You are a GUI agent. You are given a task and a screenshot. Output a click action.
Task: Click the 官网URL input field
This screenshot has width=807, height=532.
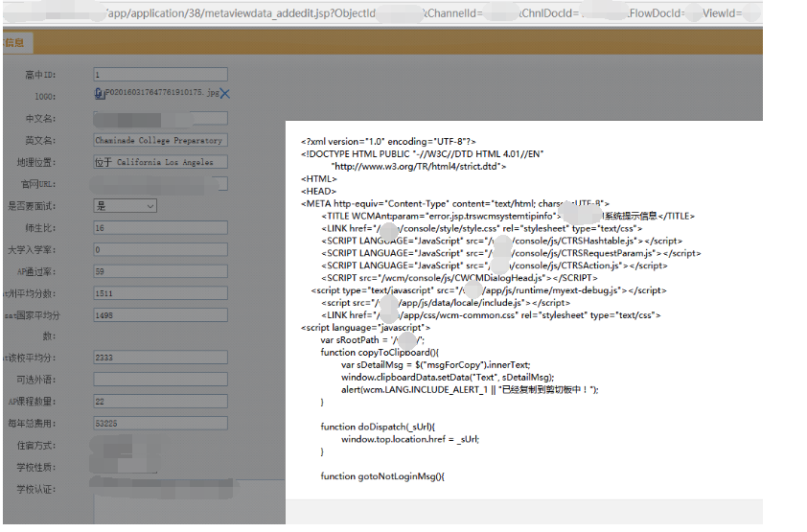pos(161,184)
